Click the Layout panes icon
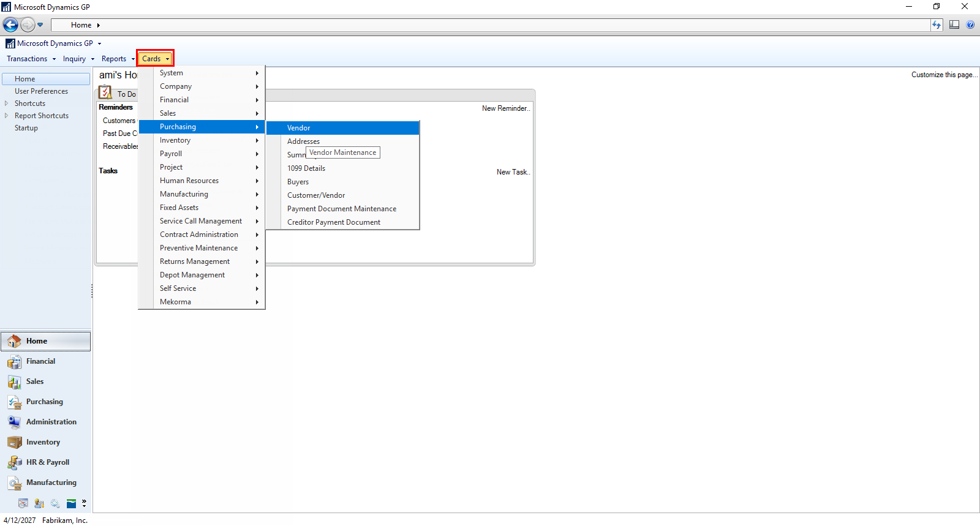Viewport: 980px width, 526px height. click(954, 25)
